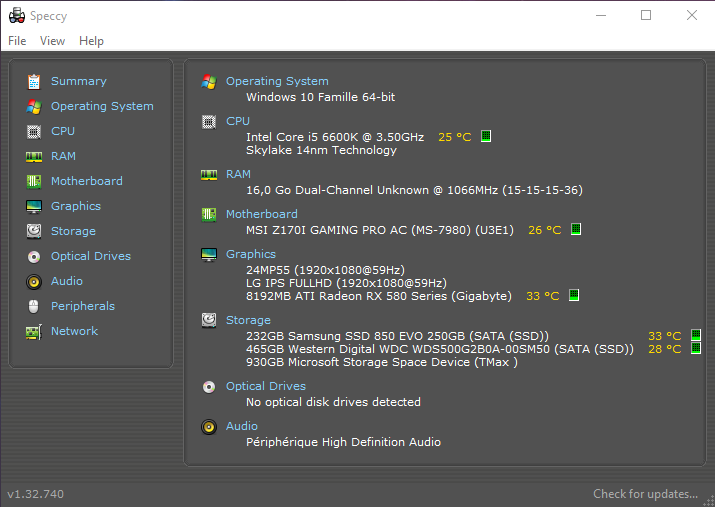The width and height of the screenshot is (715, 507).
Task: Click the CPU chip icon in summary panel
Action: pyautogui.click(x=209, y=122)
